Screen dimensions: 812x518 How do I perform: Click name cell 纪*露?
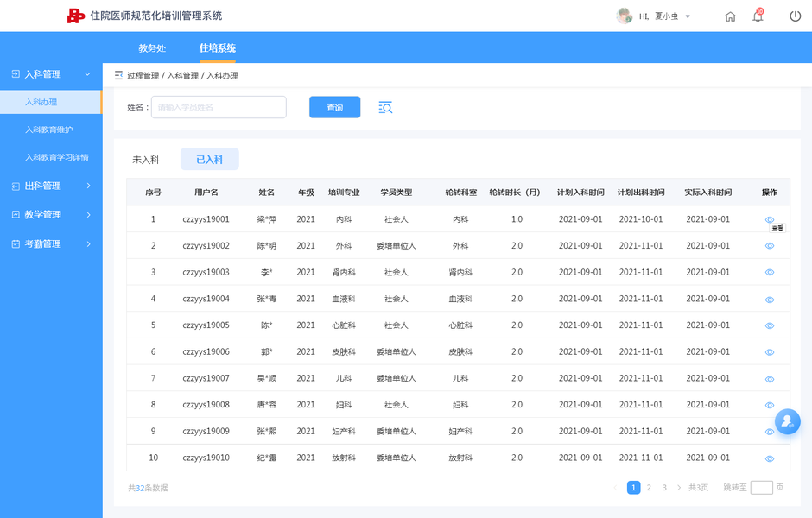point(267,458)
